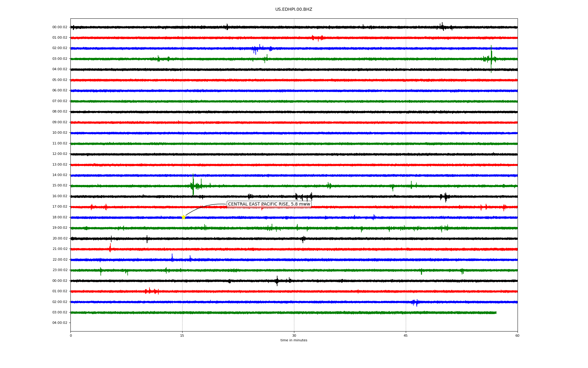Viewport: 588px width, 368px height.
Task: Click the yellow star earthquake marker
Action: click(x=183, y=217)
